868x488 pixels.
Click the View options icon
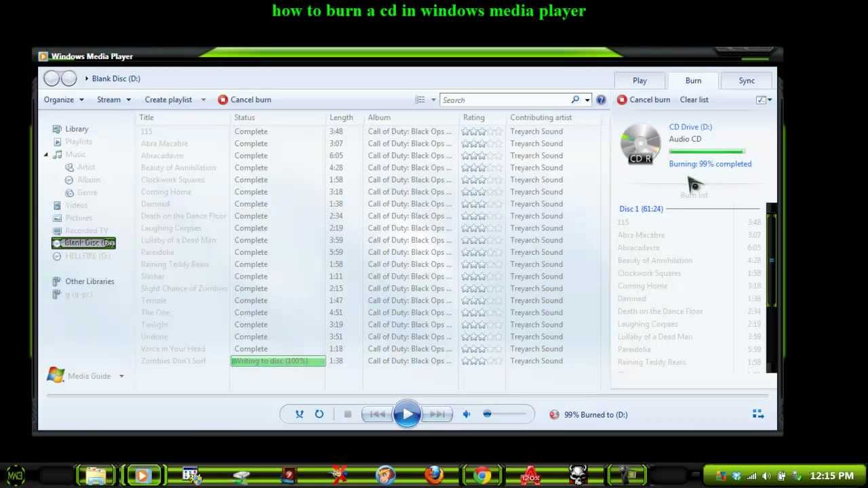[420, 100]
